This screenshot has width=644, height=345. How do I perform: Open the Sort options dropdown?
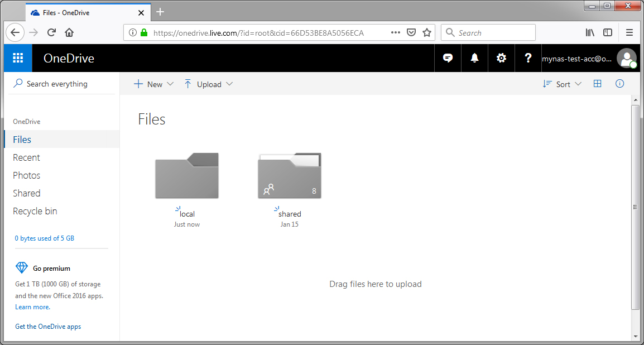(x=562, y=84)
